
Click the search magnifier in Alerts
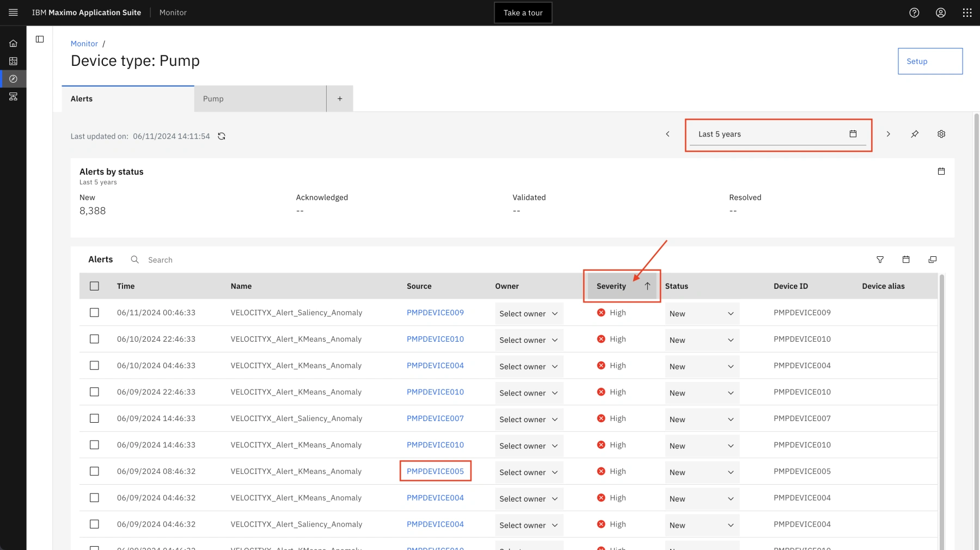click(x=135, y=259)
